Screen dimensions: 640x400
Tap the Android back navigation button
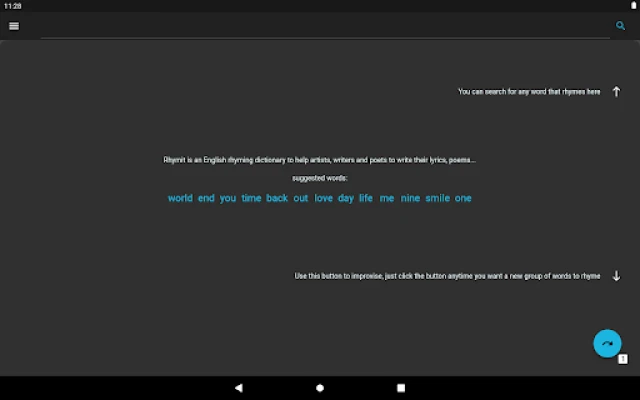[239, 388]
